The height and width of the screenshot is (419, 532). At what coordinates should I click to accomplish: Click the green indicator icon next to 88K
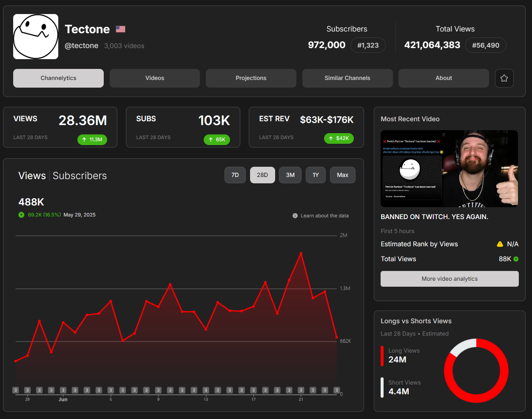click(516, 259)
